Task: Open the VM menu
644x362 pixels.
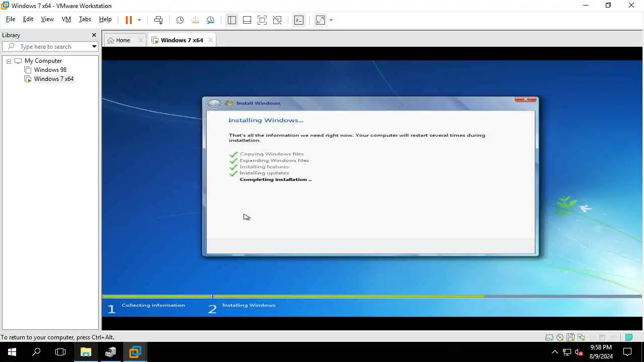Action: tap(66, 19)
